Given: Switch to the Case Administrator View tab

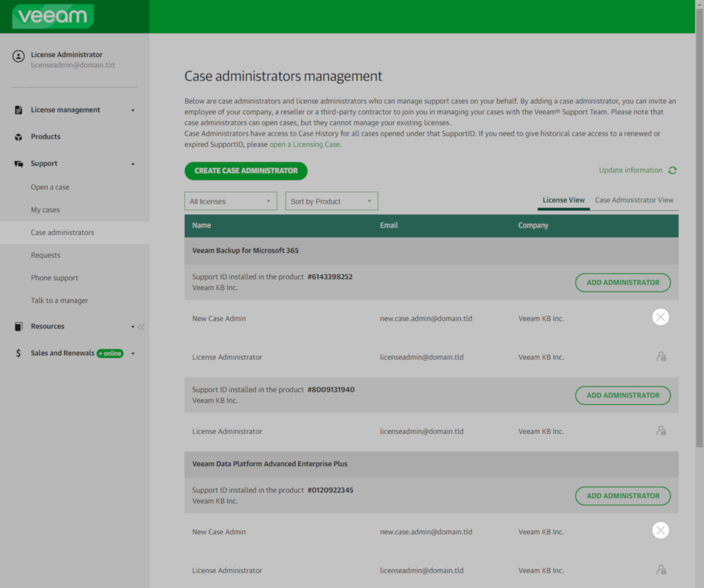Looking at the screenshot, I should (634, 200).
